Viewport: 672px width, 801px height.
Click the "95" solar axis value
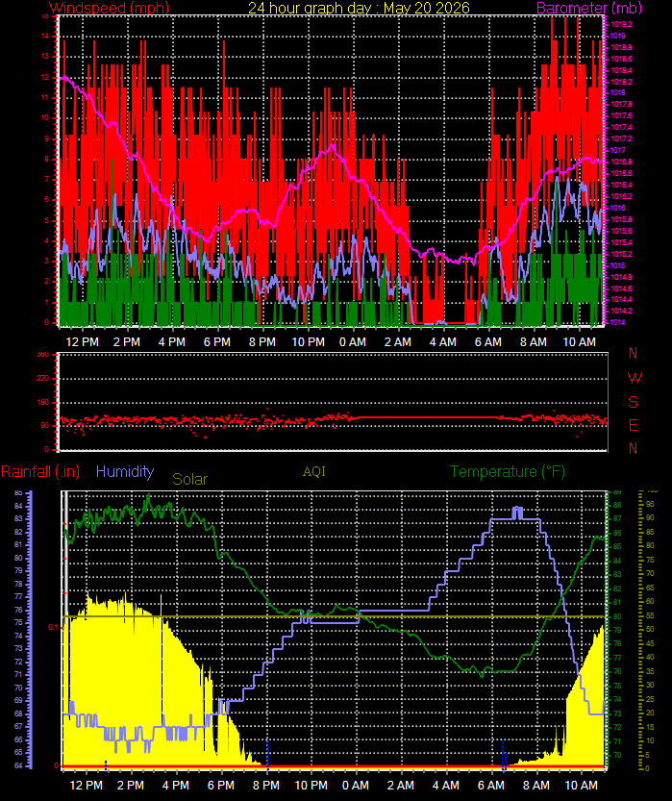point(650,504)
